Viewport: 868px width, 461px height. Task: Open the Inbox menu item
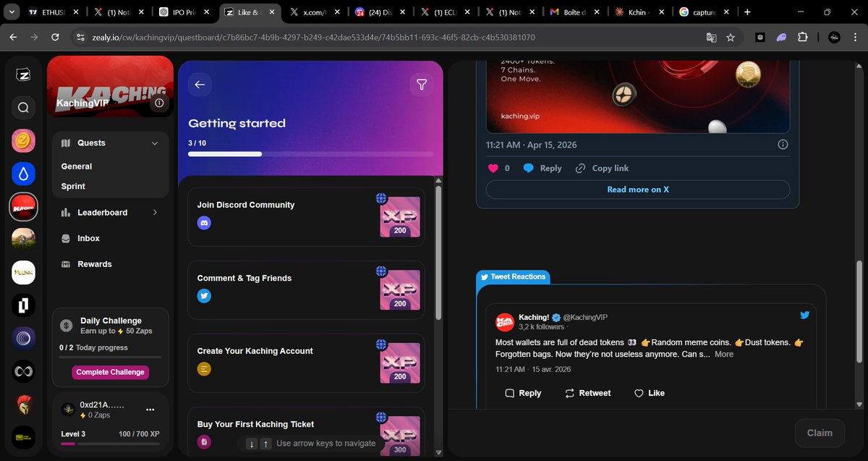pos(88,238)
